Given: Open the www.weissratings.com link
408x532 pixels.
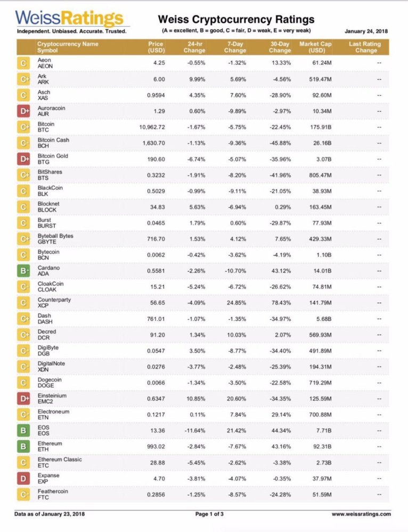Looking at the screenshot, I should click(361, 514).
